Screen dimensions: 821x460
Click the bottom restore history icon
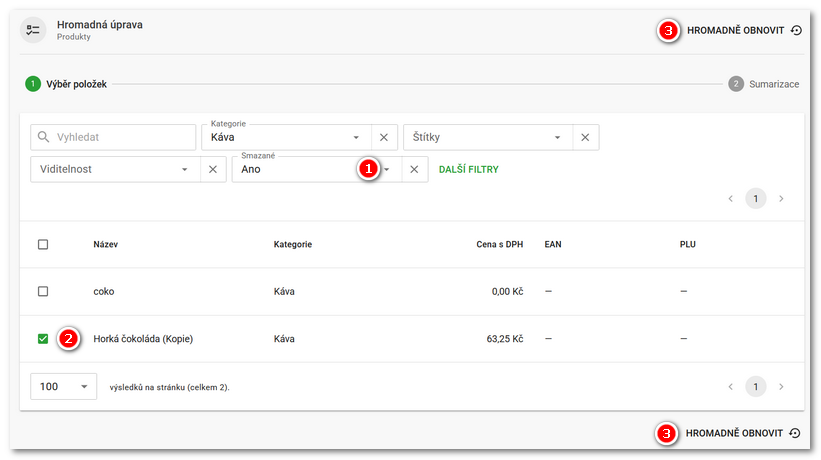coord(795,433)
